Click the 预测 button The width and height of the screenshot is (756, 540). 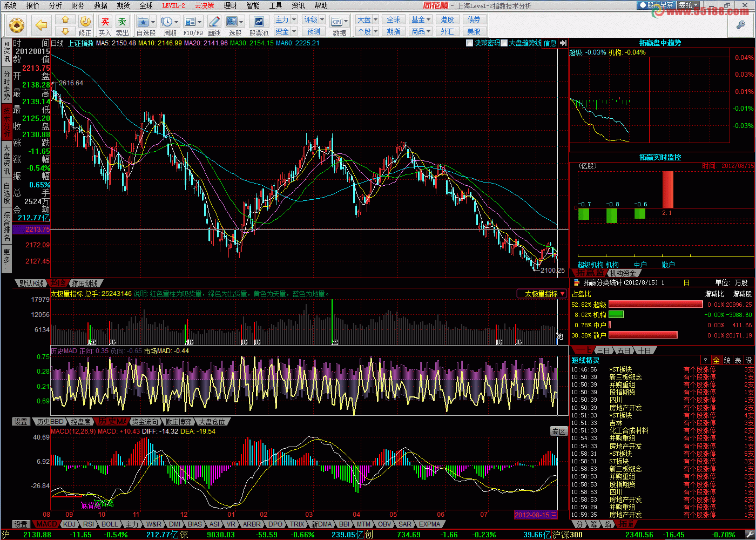pos(314,31)
